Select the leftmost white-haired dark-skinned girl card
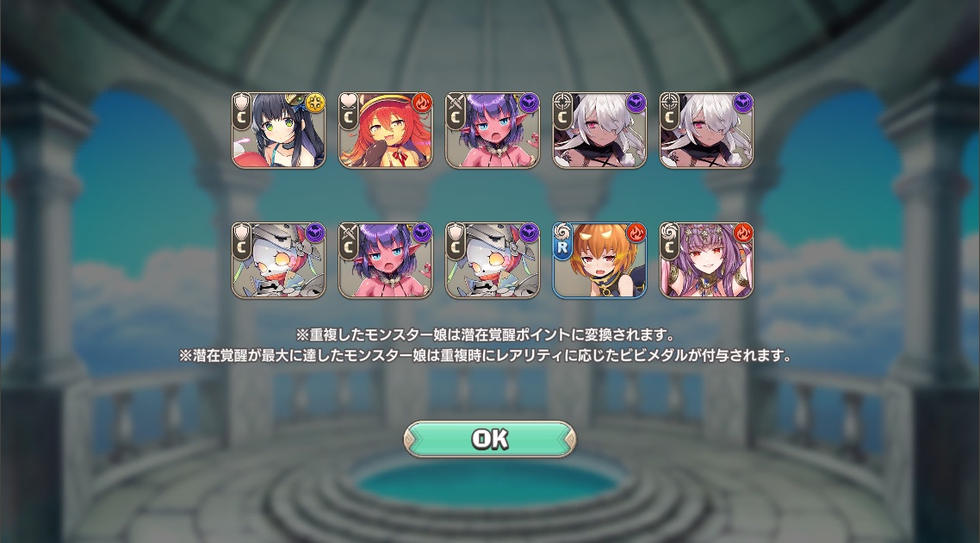The width and height of the screenshot is (980, 543). (599, 131)
